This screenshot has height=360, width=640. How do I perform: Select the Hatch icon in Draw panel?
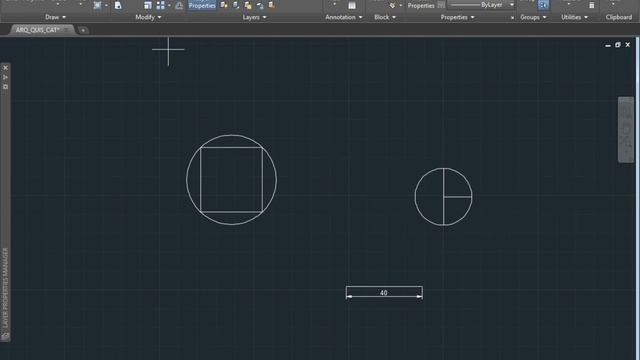click(97, 5)
